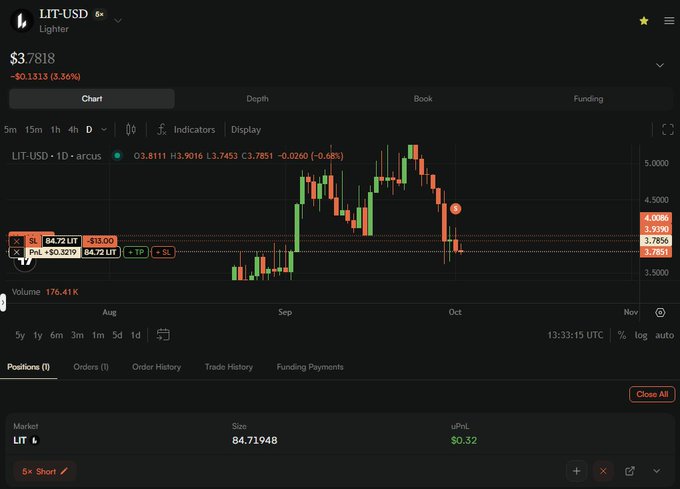
Task: Open chart settings gear near Nov
Action: [660, 313]
